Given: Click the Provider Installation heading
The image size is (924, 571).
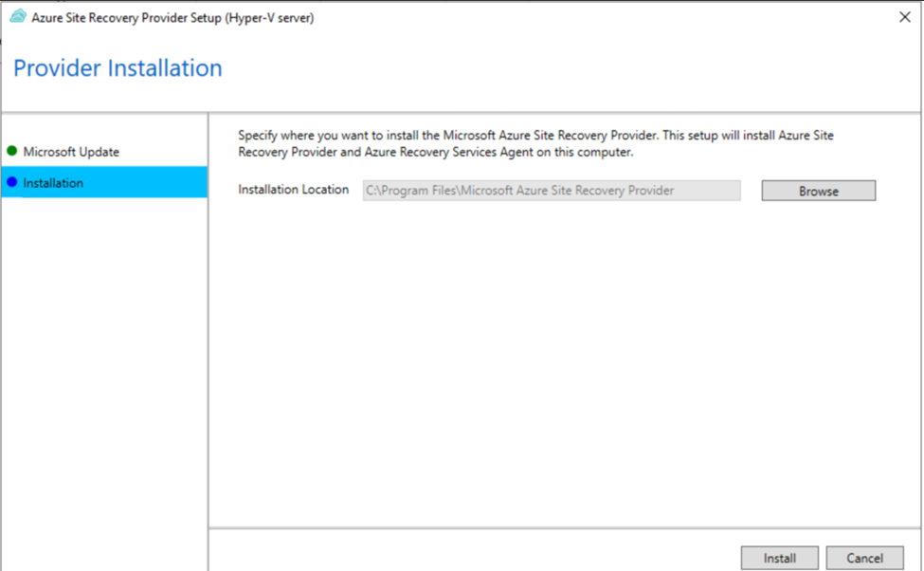Looking at the screenshot, I should (x=118, y=68).
